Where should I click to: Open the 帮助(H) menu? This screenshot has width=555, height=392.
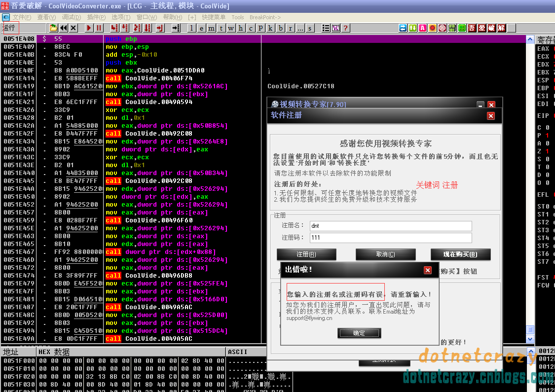173,17
